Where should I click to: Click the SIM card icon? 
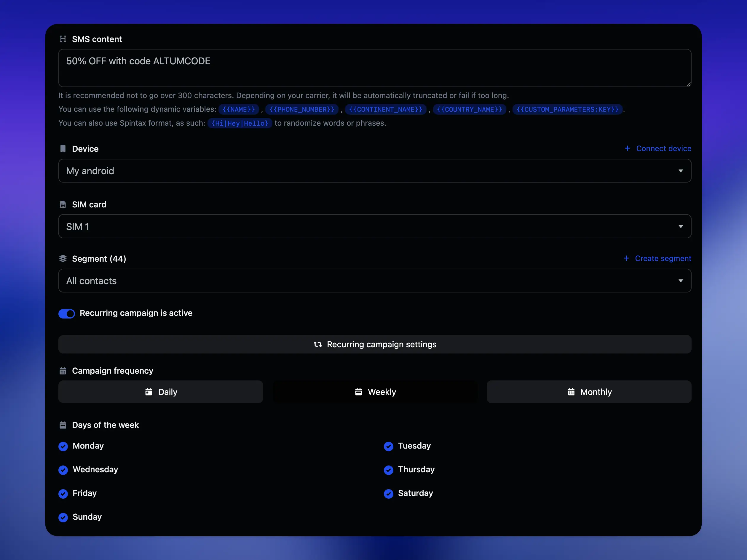click(63, 204)
